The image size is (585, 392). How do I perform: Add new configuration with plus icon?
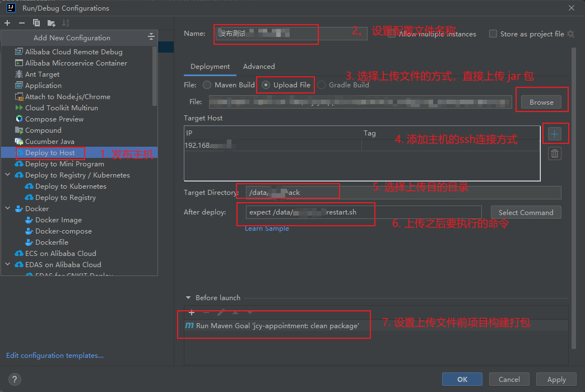[7, 23]
